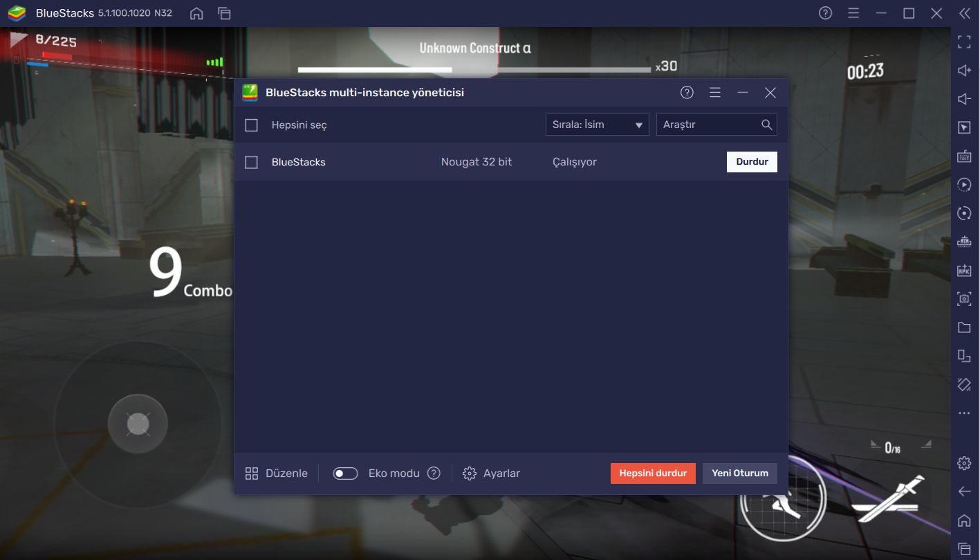Open multi-instance manager hamburger menu
The height and width of the screenshot is (560, 980).
pyautogui.click(x=715, y=93)
